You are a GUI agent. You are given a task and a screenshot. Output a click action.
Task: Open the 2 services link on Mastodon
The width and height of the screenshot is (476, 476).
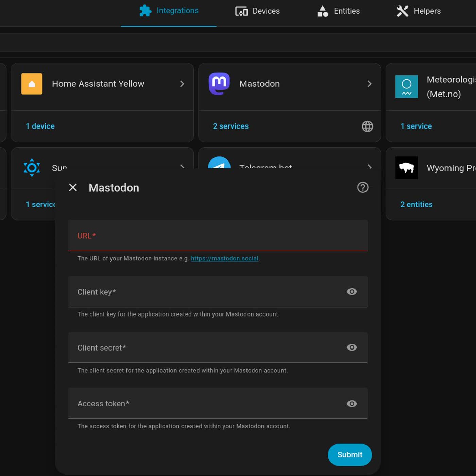coord(231,126)
